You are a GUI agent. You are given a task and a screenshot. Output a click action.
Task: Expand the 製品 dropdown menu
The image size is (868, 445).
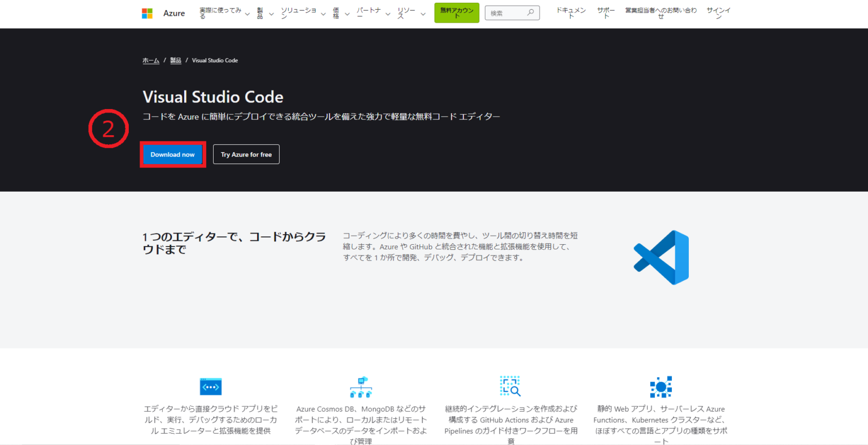click(x=261, y=12)
